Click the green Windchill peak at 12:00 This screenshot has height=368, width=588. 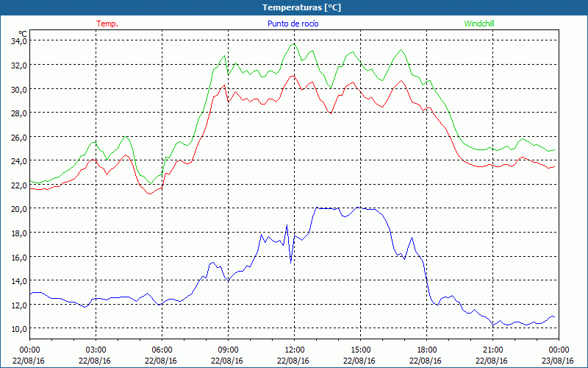click(x=294, y=44)
